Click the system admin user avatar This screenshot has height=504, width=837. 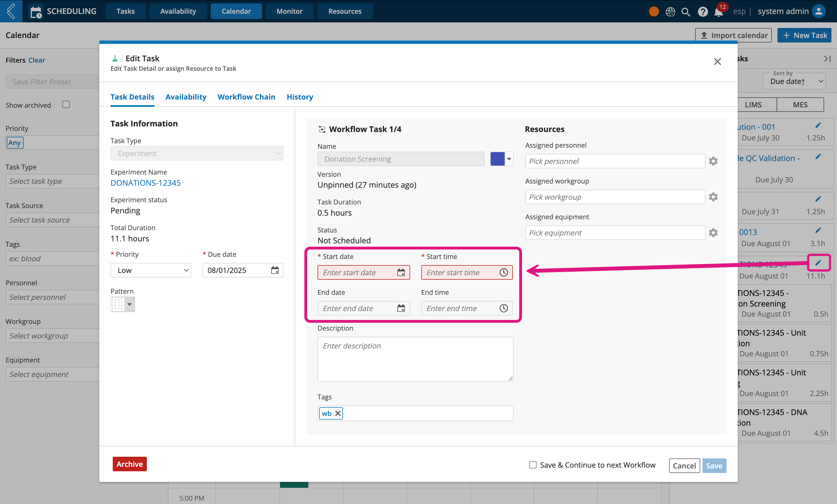click(x=819, y=11)
